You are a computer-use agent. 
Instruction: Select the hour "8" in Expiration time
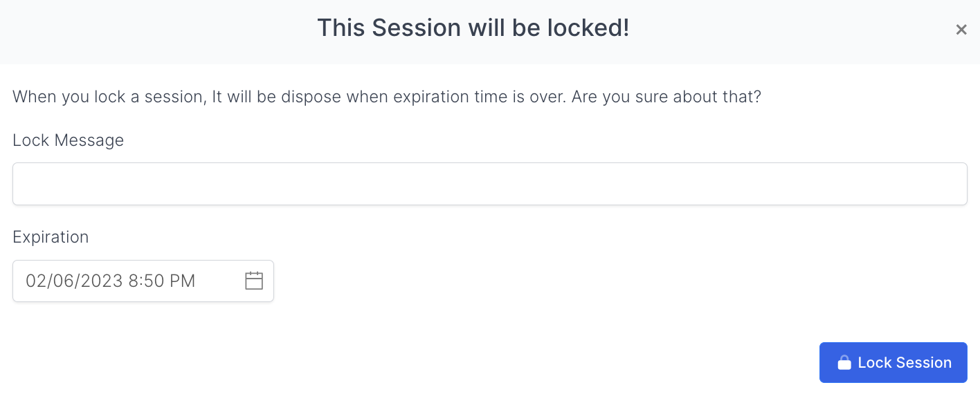click(x=134, y=281)
